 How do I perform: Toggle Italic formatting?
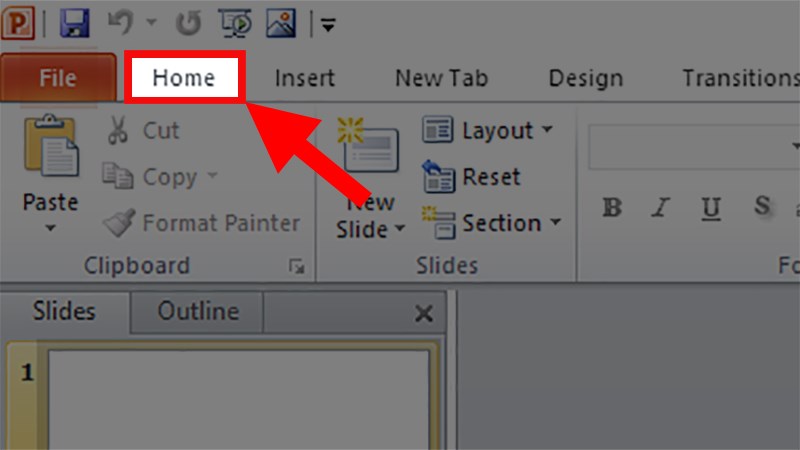tap(661, 207)
